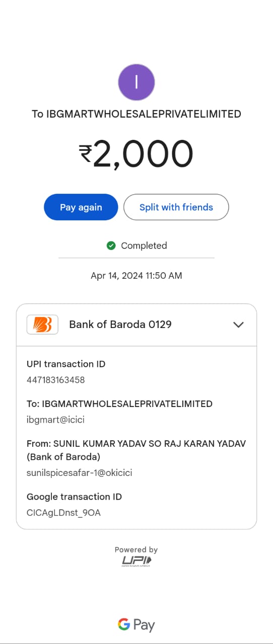Image resolution: width=273 pixels, height=644 pixels.
Task: Tap the purple "I" recipient avatar
Action: pos(136,82)
